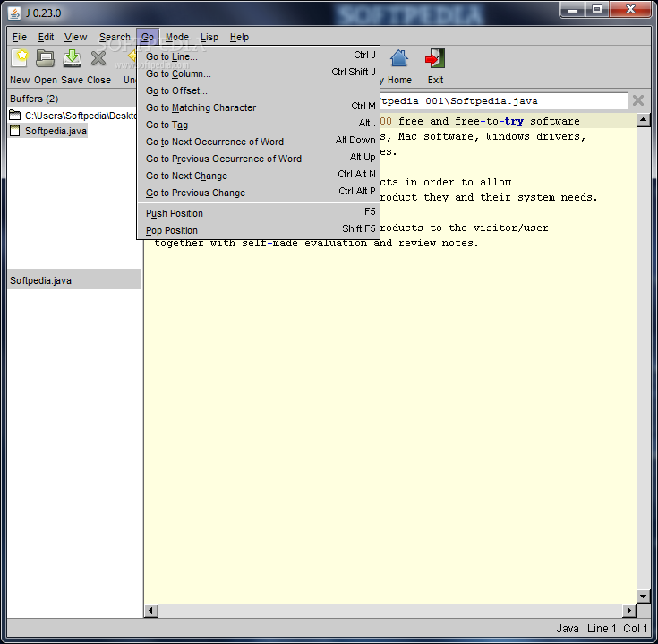This screenshot has width=658, height=644.
Task: Click the word 'evaluation' in editor text
Action: pyautogui.click(x=336, y=243)
